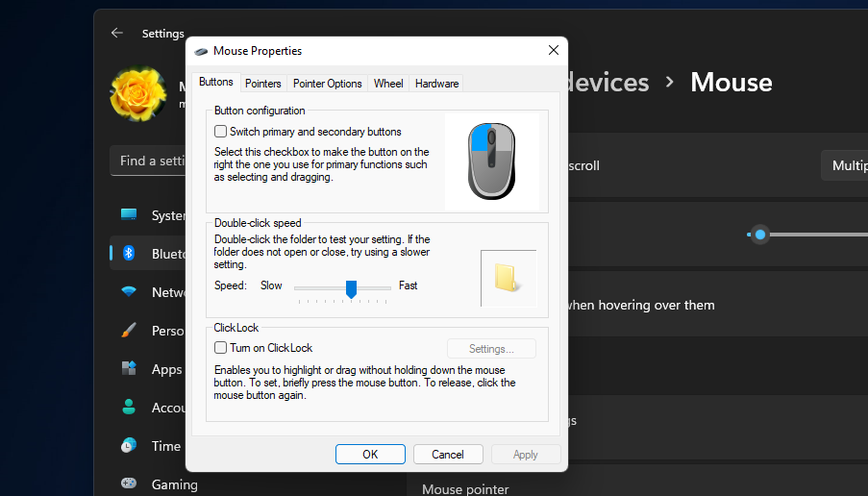Click the double-click speed slider handle
This screenshot has width=868, height=496.
(x=351, y=289)
